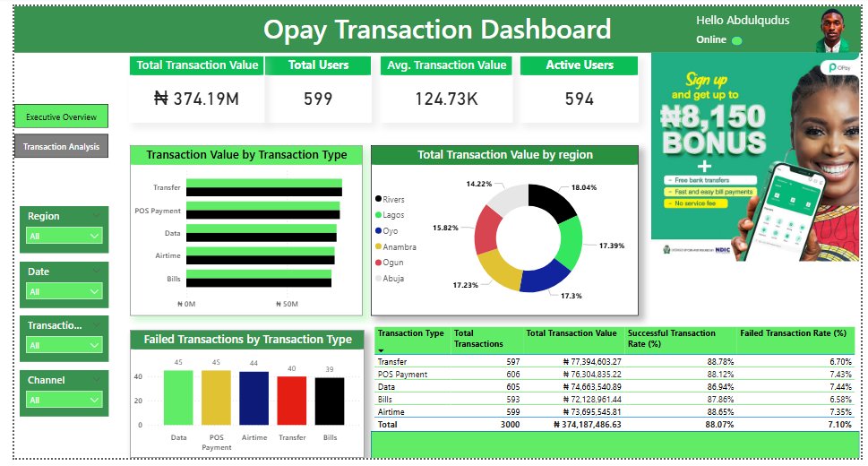Click the POS Payment bar in value chart

click(x=263, y=211)
